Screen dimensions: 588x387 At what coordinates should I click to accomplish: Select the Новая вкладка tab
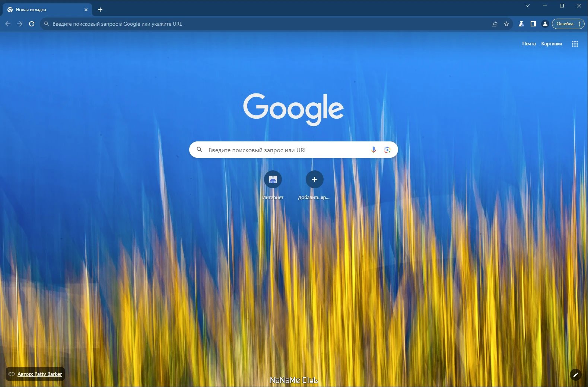(47, 10)
